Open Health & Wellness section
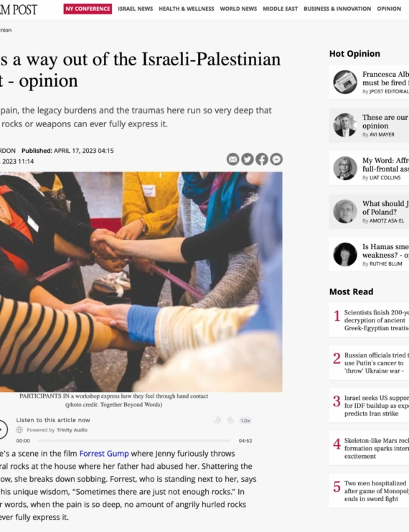The image size is (409, 532). pos(186,9)
